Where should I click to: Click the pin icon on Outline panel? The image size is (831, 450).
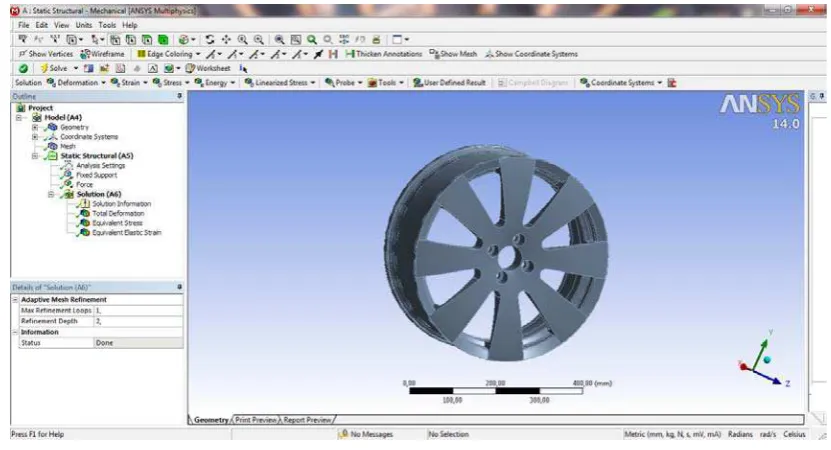(x=180, y=96)
